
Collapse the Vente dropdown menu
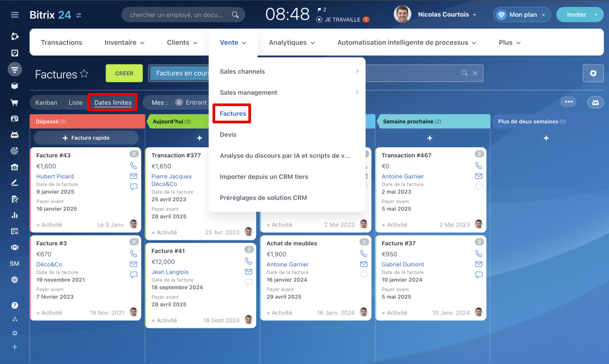(x=233, y=43)
